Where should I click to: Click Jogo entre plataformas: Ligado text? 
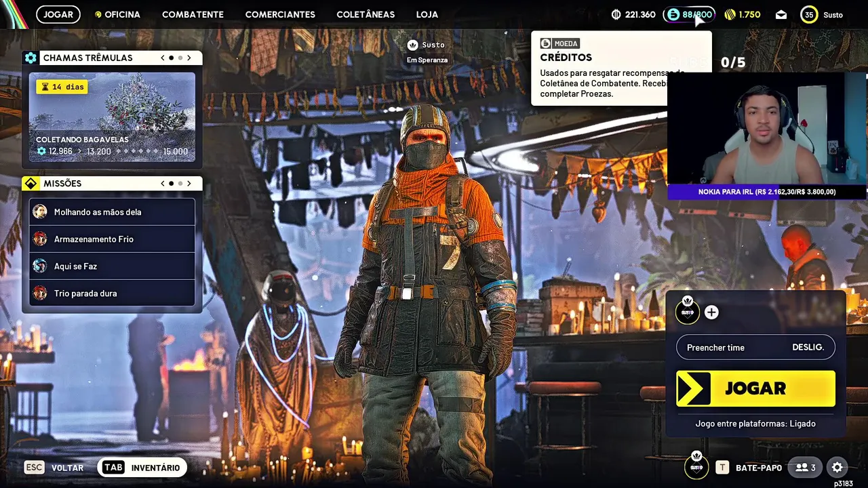755,424
